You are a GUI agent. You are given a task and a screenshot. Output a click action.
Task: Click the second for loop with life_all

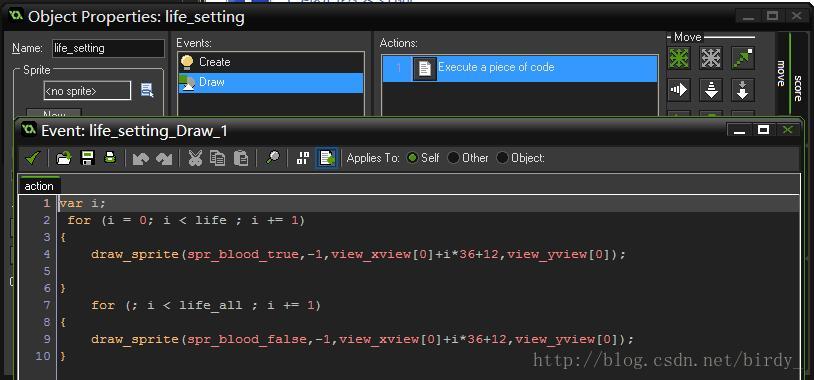206,305
